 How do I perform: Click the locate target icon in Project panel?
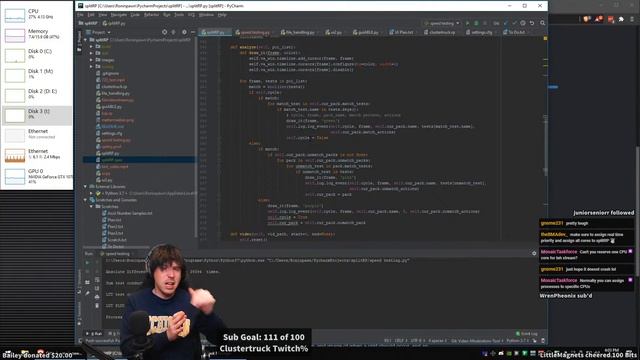pos(164,32)
